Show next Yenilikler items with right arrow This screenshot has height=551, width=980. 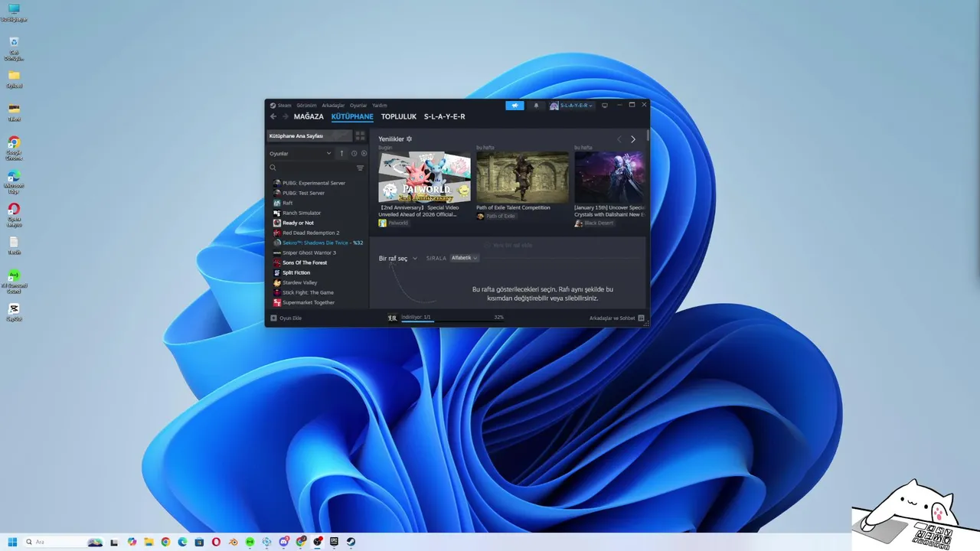[633, 139]
